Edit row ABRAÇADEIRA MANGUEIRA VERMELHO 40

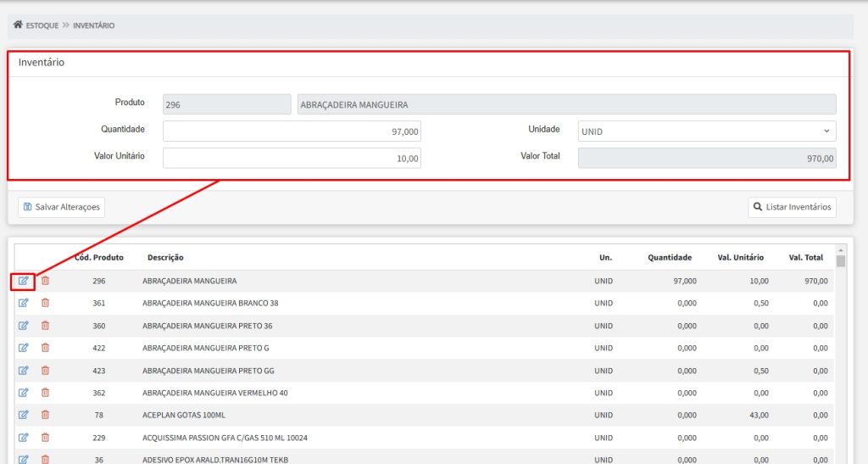tap(23, 393)
